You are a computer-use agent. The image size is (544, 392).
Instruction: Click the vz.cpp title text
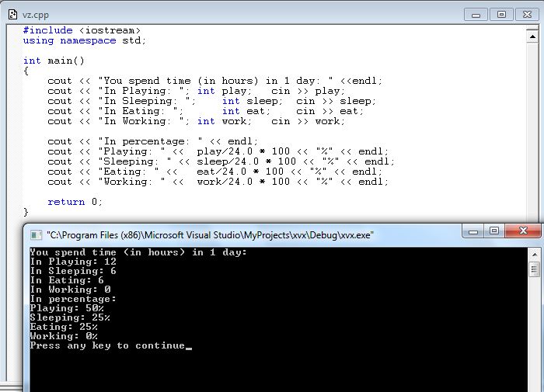36,15
